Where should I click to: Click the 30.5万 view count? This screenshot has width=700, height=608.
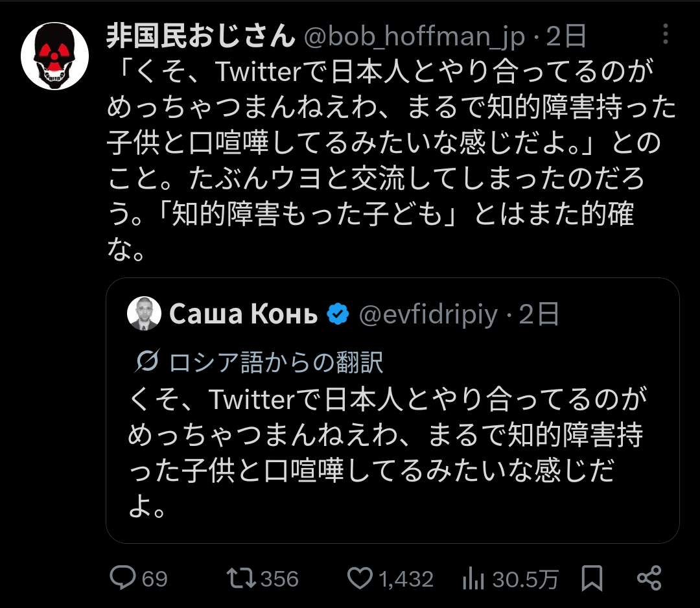coord(525,579)
